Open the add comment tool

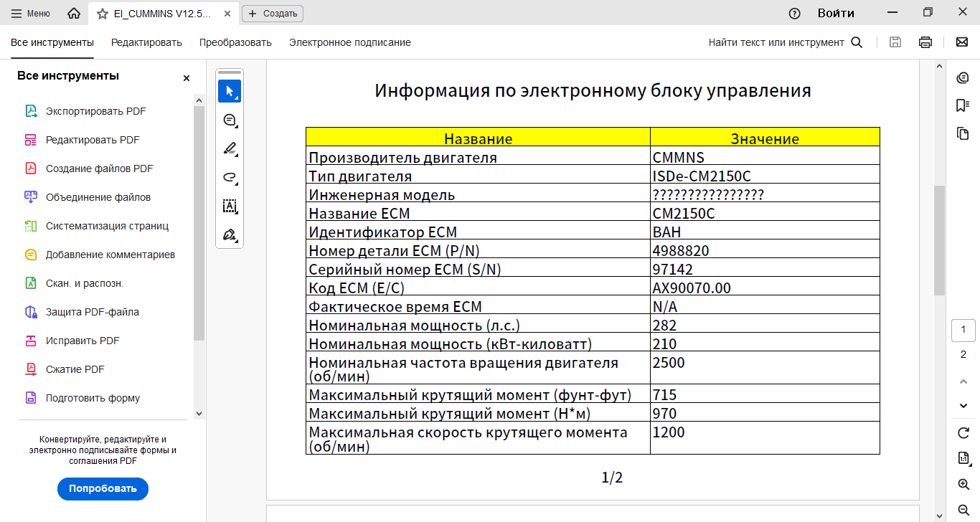[x=230, y=120]
